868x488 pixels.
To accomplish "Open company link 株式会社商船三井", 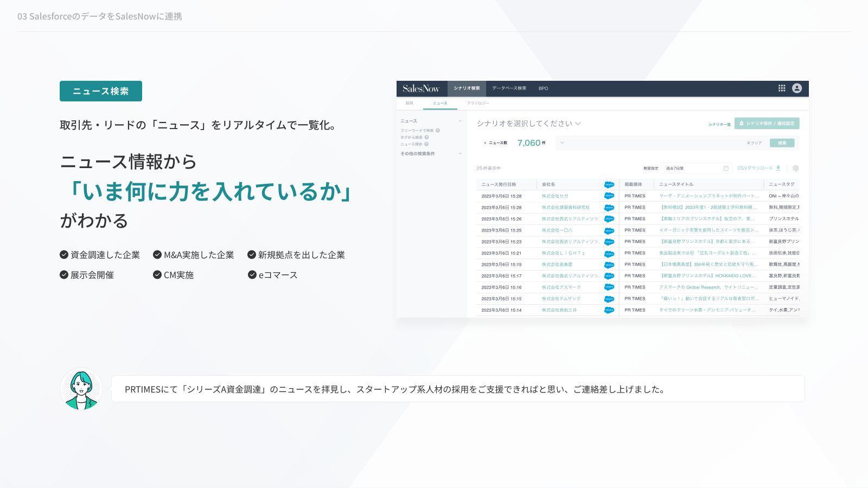I will [559, 310].
